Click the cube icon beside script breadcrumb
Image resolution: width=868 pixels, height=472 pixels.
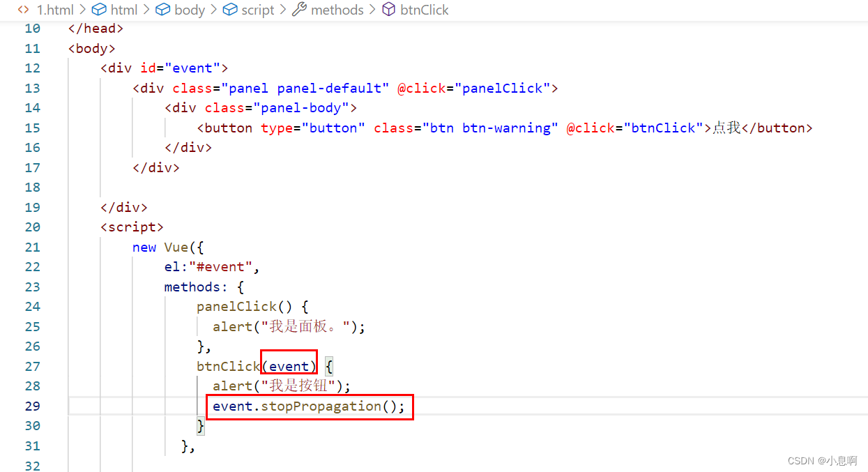230,10
